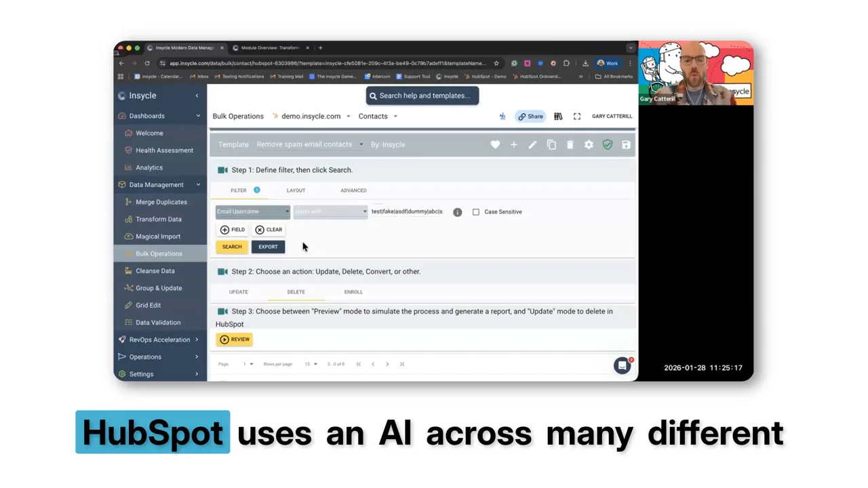Enable the Case Sensitive checkbox
Screen dimensions: 868x488
(476, 212)
